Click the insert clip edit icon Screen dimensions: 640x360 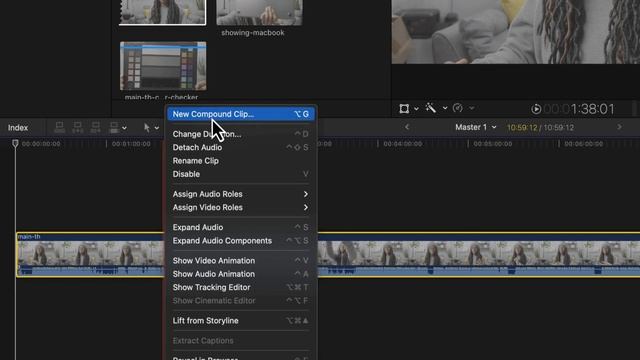click(x=78, y=127)
